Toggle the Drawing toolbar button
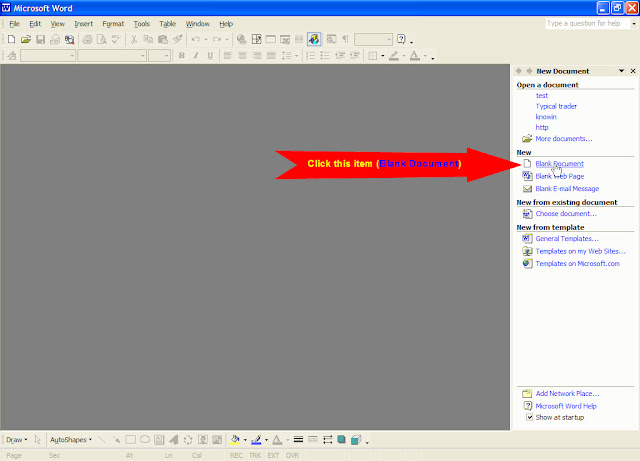The image size is (640, 461). (x=314, y=39)
